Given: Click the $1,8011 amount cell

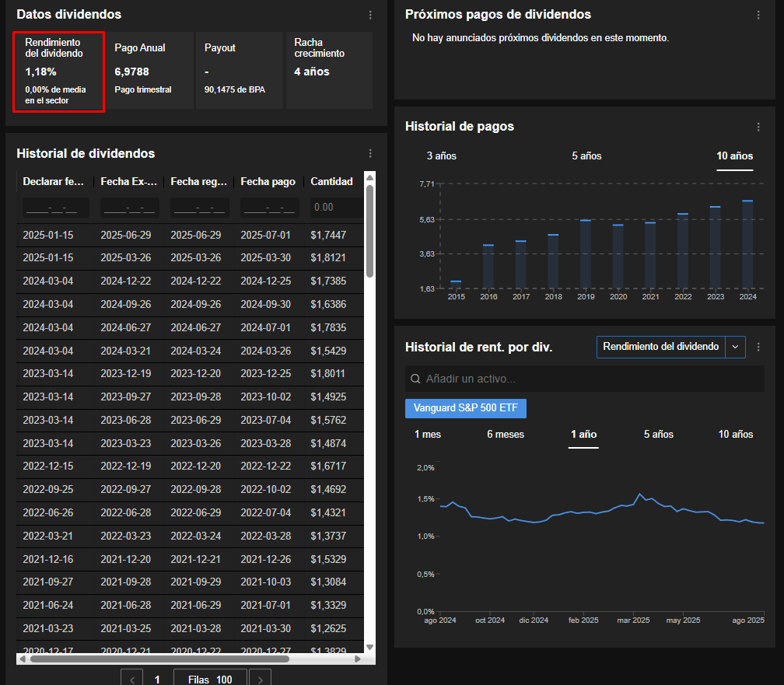Looking at the screenshot, I should 328,373.
